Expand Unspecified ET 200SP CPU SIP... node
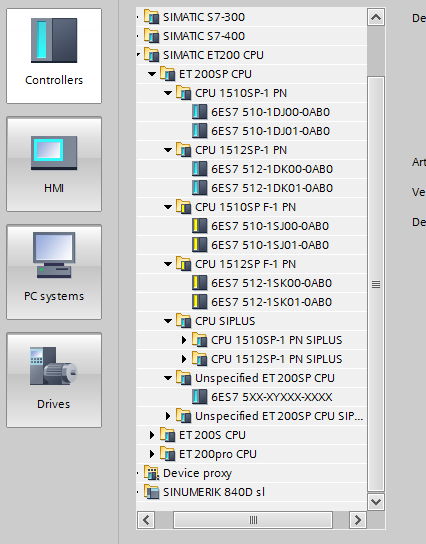The image size is (426, 544). pyautogui.click(x=168, y=416)
